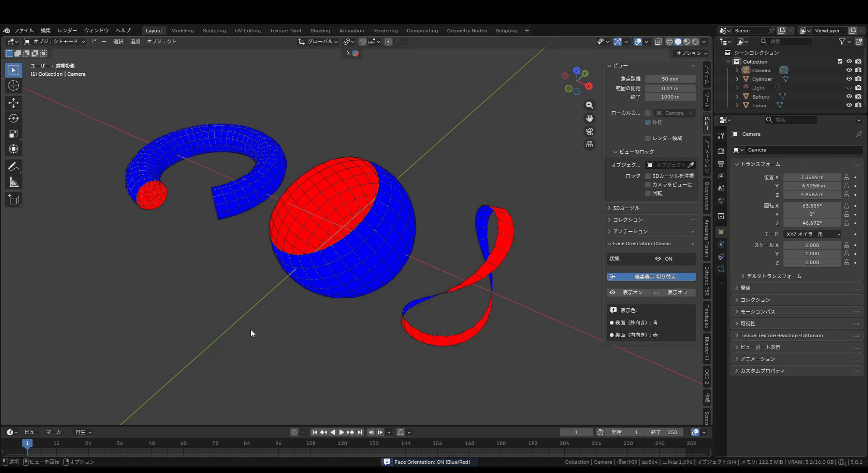Select the Add Cube tool
Screen dimensions: 868x473
pyautogui.click(x=14, y=200)
